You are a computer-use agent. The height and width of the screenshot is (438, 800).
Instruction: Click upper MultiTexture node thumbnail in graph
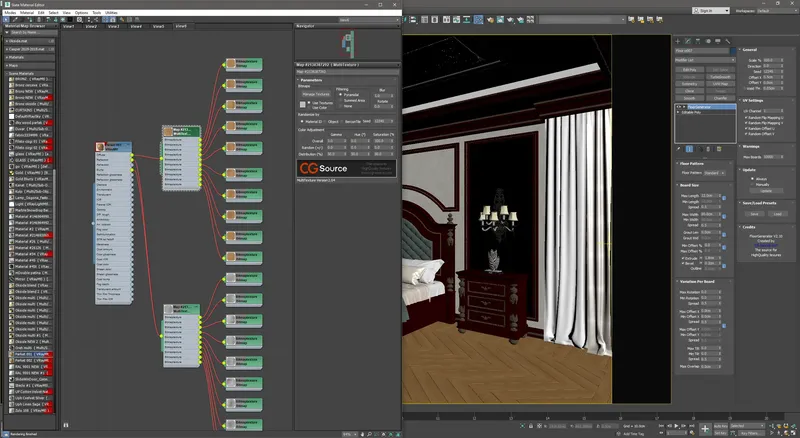168,132
